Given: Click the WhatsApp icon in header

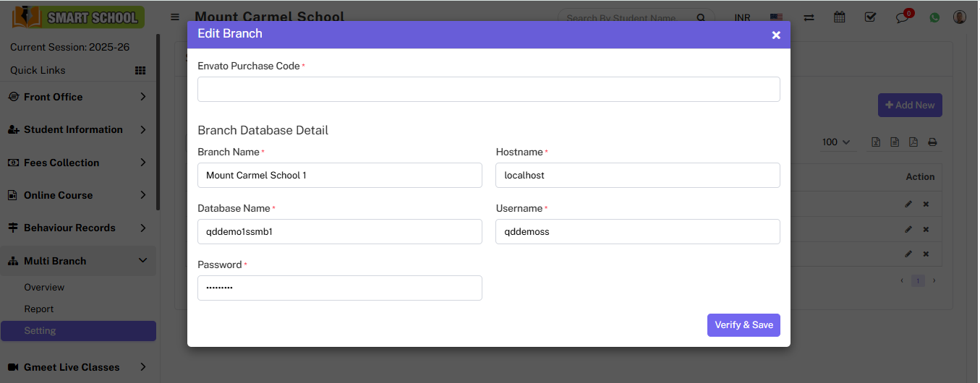Looking at the screenshot, I should [x=934, y=17].
